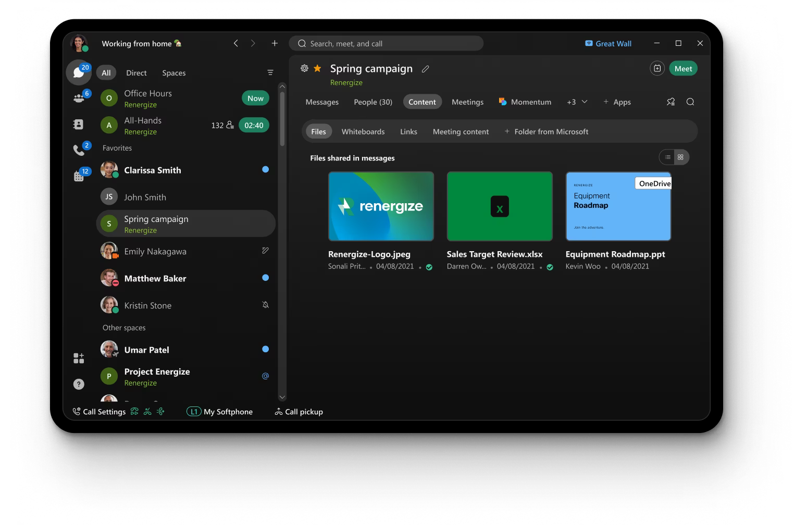Click the pencil icon to rename space
Screen dimensions: 807x532
[426, 69]
